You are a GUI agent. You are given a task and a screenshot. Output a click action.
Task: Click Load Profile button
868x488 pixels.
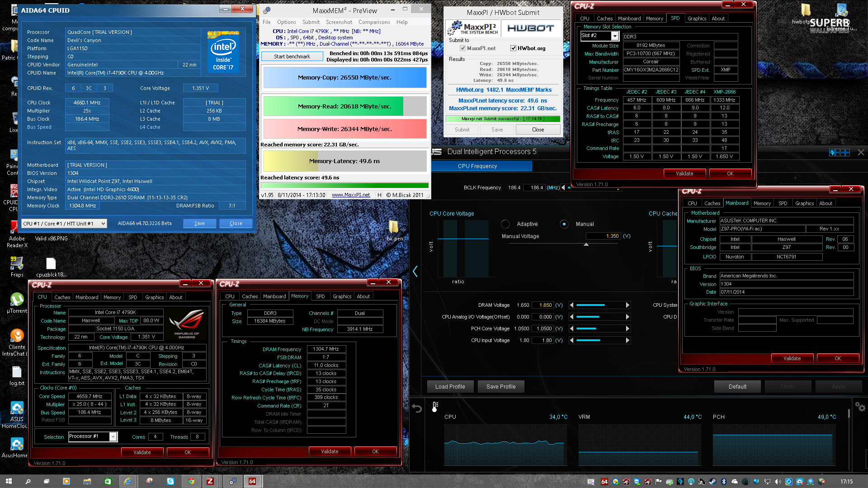[450, 387]
